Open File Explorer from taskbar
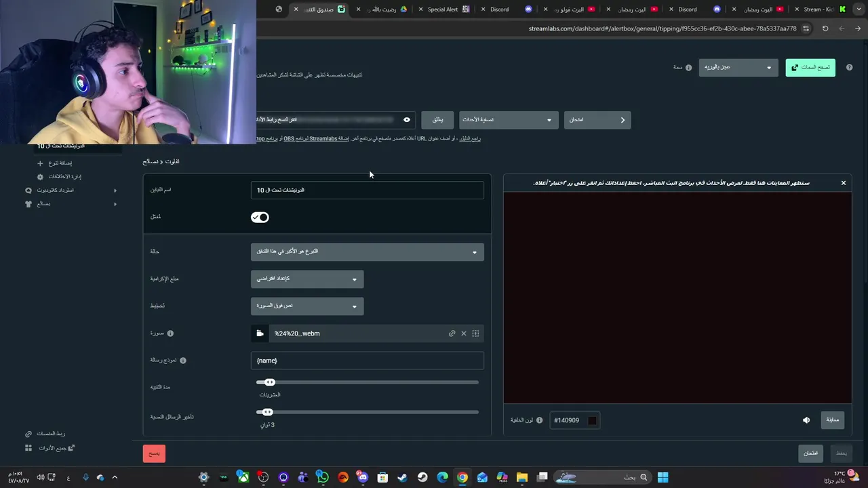The width and height of the screenshot is (868, 488). 522,477
